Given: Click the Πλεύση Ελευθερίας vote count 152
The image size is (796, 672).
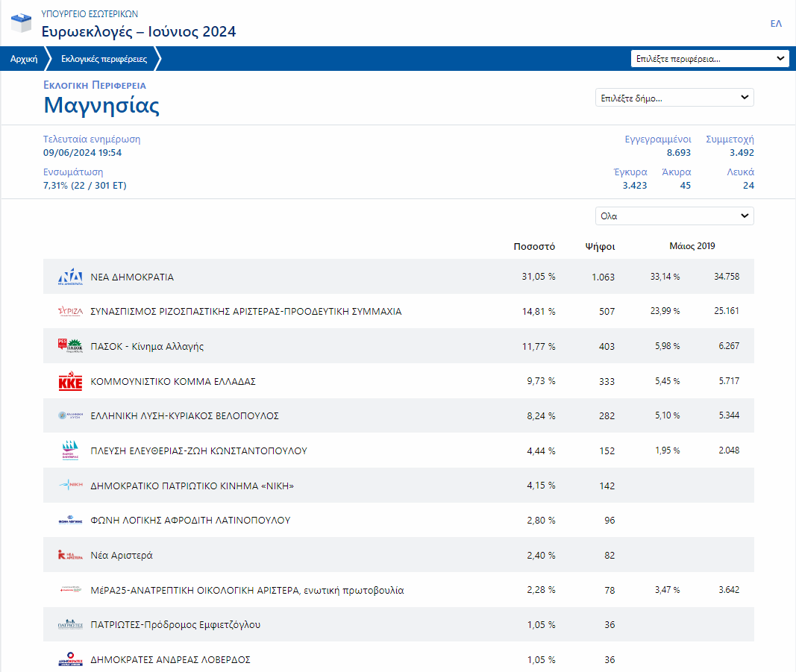Looking at the screenshot, I should (607, 450).
